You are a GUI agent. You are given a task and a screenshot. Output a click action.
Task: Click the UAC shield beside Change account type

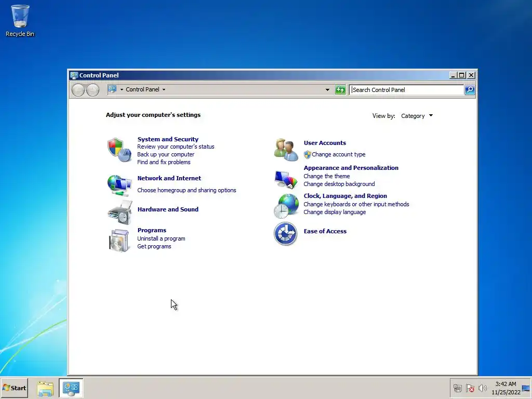click(x=308, y=155)
